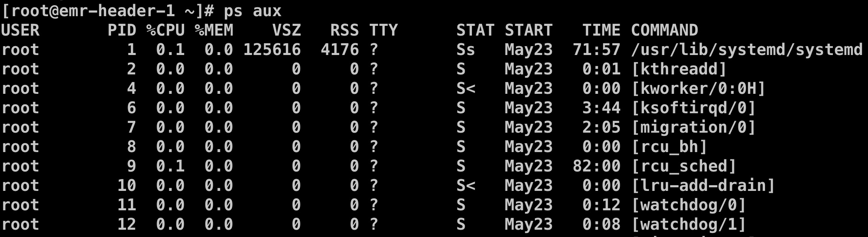Click the [migration/0] process name
This screenshot has width=868, height=237.
(693, 127)
